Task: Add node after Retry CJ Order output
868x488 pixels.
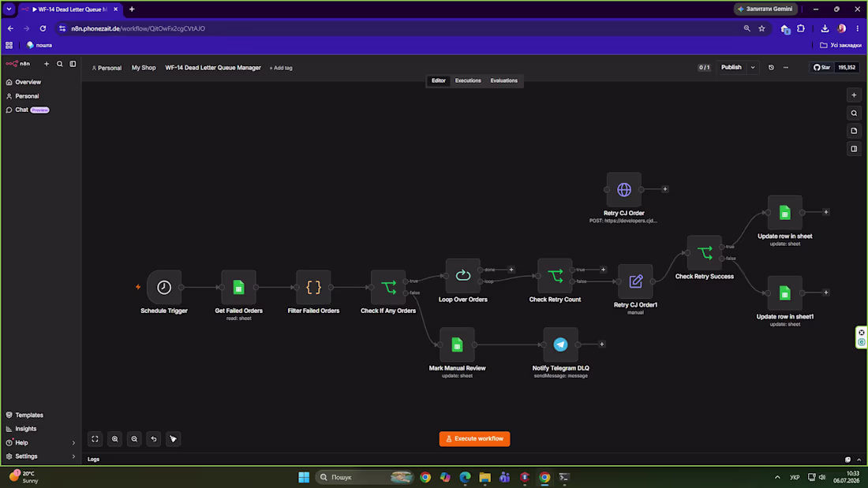Action: [x=665, y=189]
